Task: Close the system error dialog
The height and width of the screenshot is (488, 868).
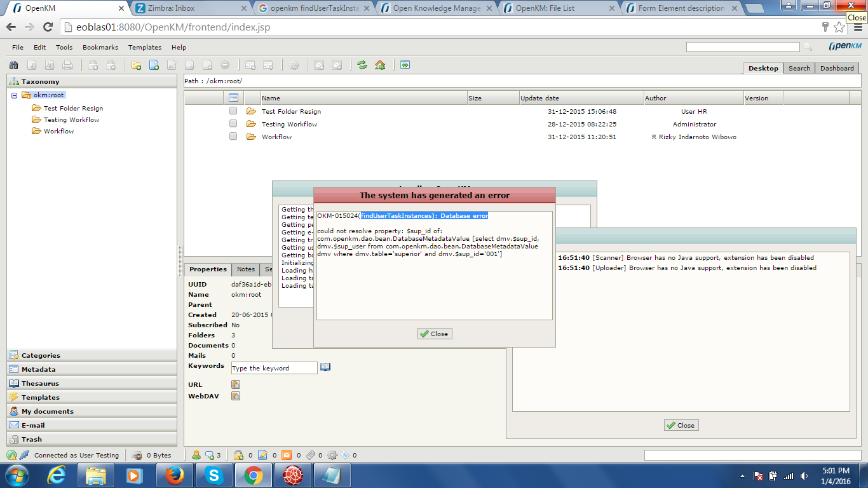Action: coord(434,334)
